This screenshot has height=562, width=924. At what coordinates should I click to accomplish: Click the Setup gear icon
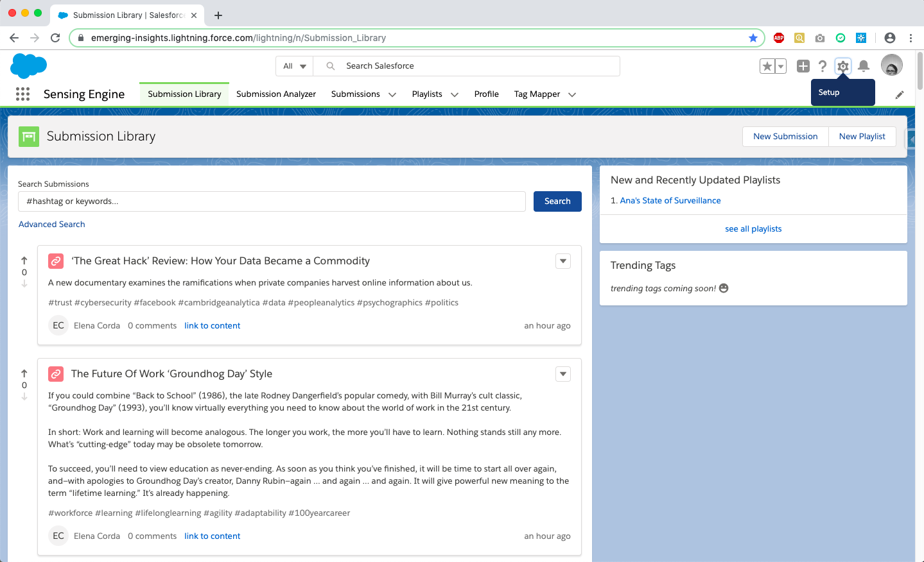(842, 66)
